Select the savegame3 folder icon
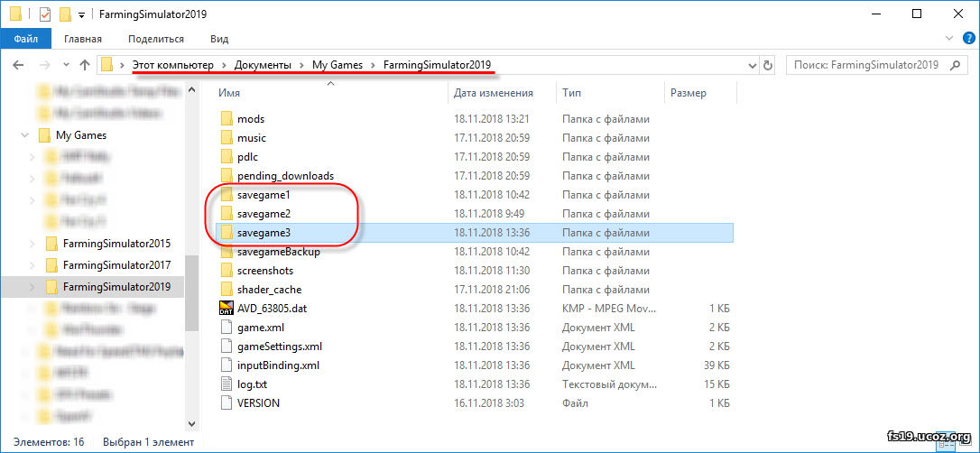Viewport: 980px width, 453px height. [x=226, y=233]
